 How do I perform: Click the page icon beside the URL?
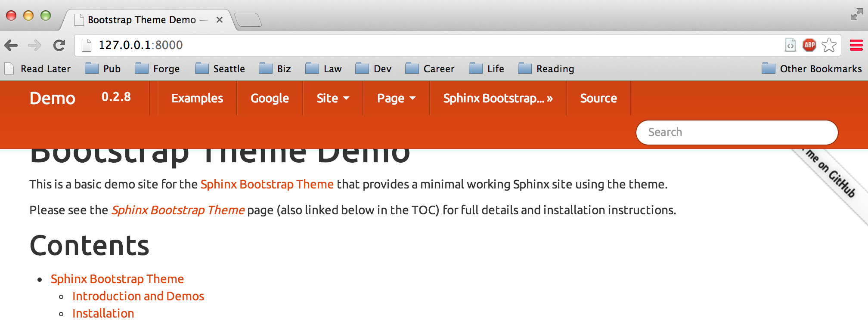tap(87, 45)
